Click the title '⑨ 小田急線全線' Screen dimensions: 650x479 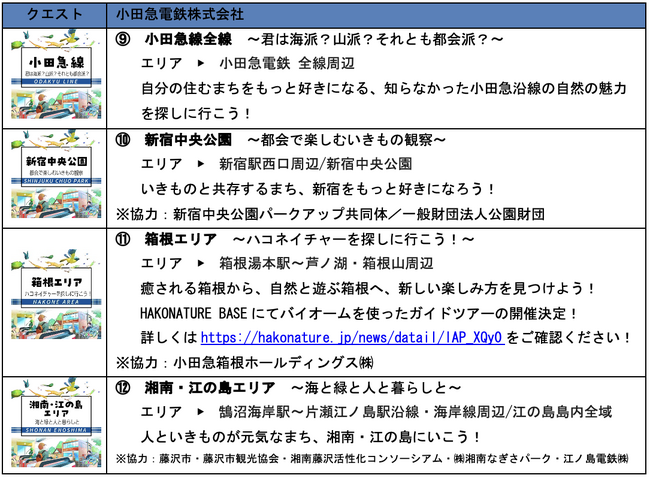174,39
